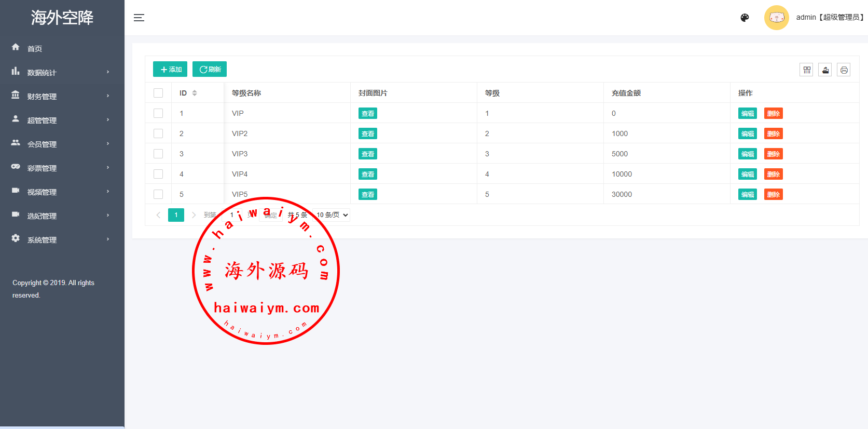The width and height of the screenshot is (868, 429).
Task: Click the home icon in the sidebar
Action: [x=16, y=47]
